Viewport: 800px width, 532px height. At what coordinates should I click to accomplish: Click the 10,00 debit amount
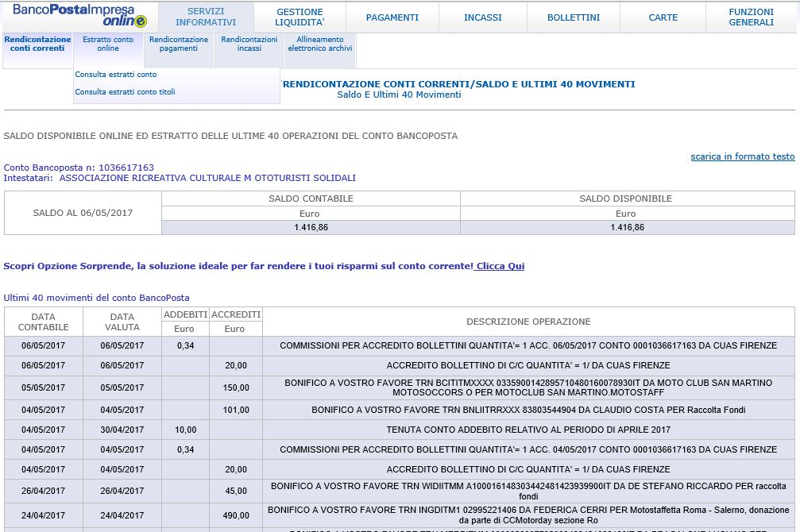click(x=185, y=430)
